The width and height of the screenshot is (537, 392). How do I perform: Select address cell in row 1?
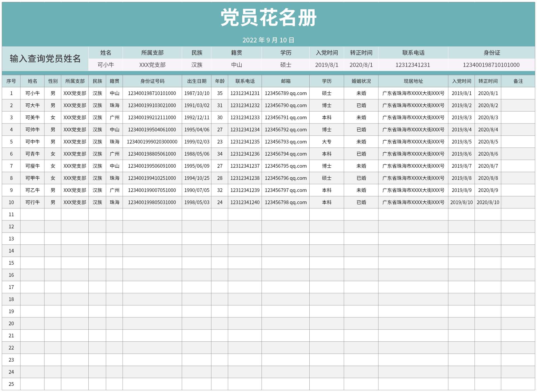413,93
